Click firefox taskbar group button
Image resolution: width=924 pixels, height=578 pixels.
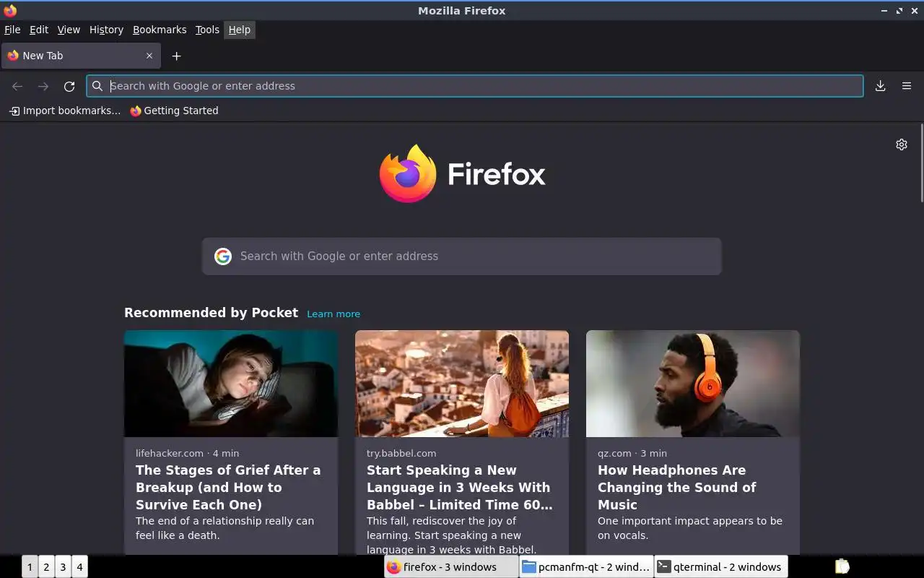pyautogui.click(x=451, y=567)
